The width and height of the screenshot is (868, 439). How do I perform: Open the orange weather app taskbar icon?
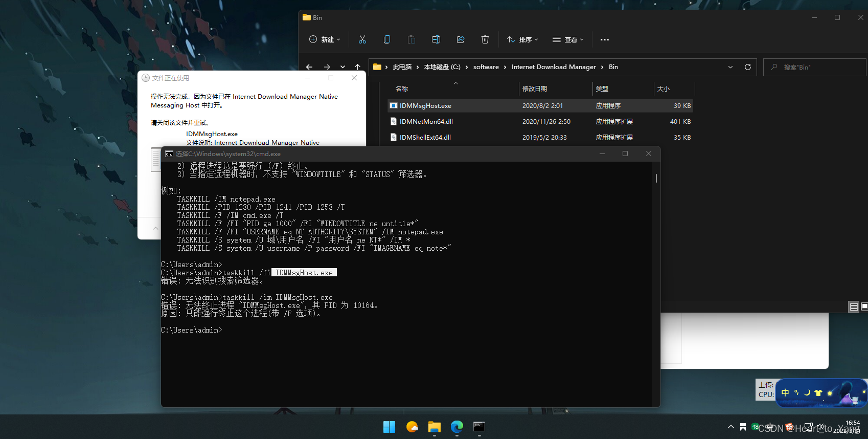pos(412,427)
